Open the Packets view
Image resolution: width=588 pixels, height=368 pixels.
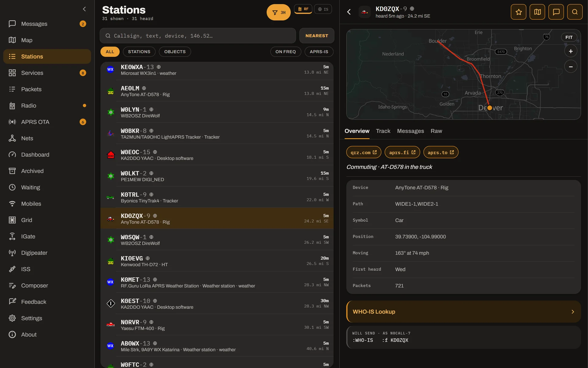click(x=47, y=89)
